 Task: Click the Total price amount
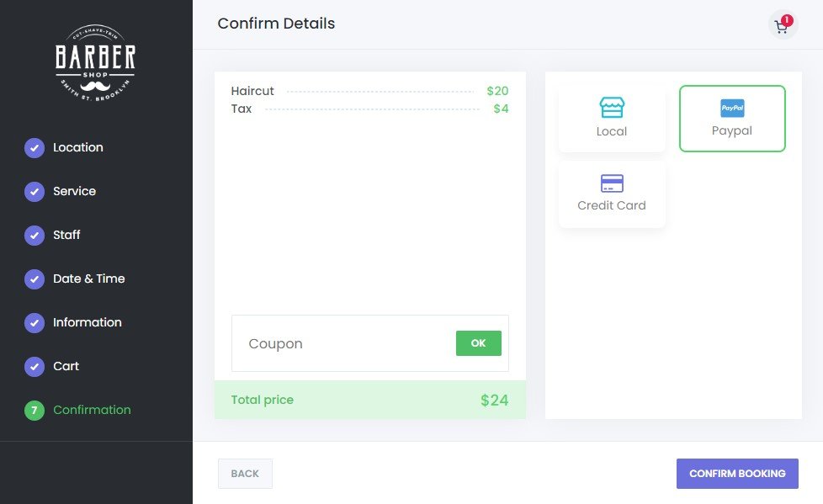pyautogui.click(x=494, y=401)
